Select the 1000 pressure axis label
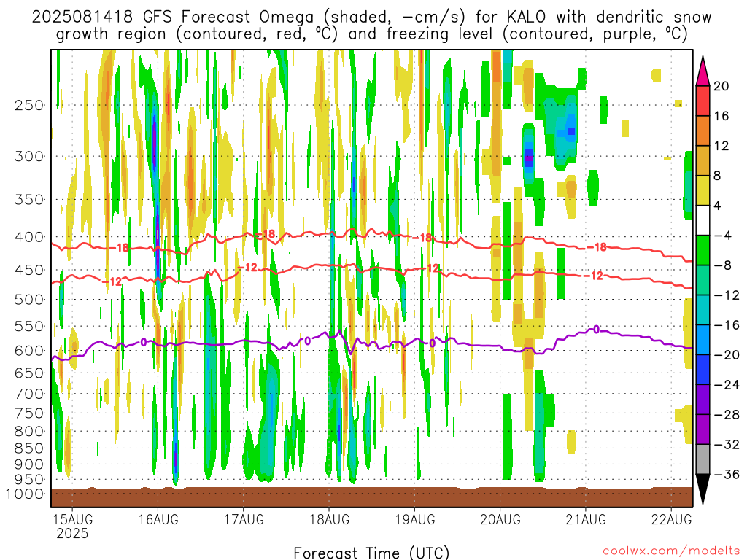 coord(25,494)
